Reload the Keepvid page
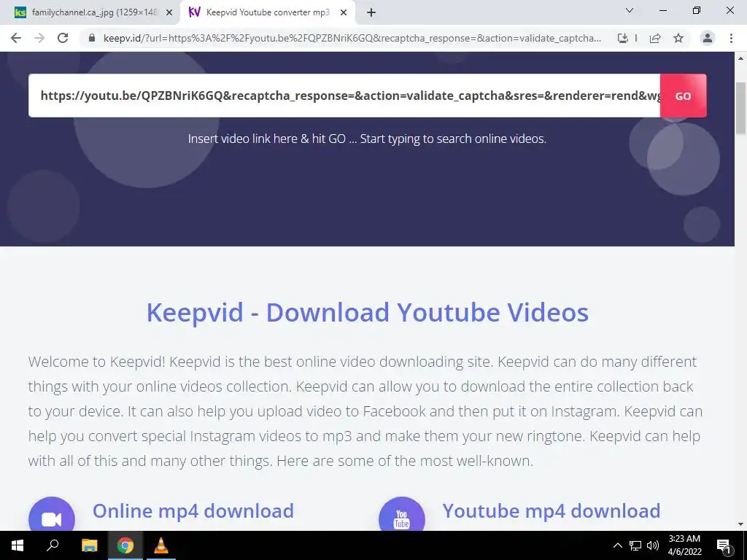This screenshot has height=560, width=747. click(x=63, y=38)
